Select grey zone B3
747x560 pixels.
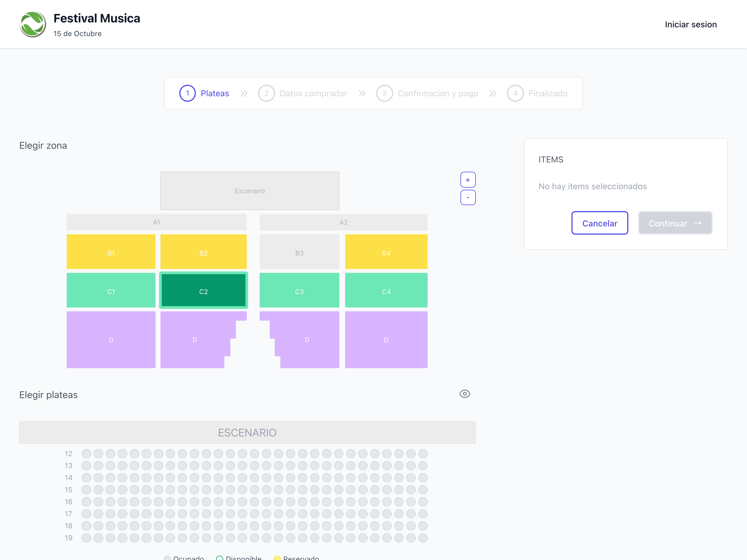(299, 252)
